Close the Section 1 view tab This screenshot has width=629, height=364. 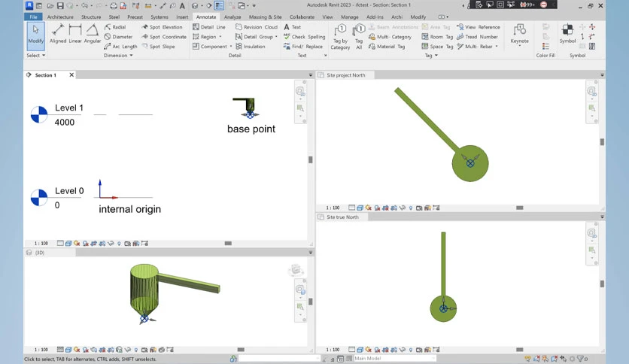tap(71, 75)
